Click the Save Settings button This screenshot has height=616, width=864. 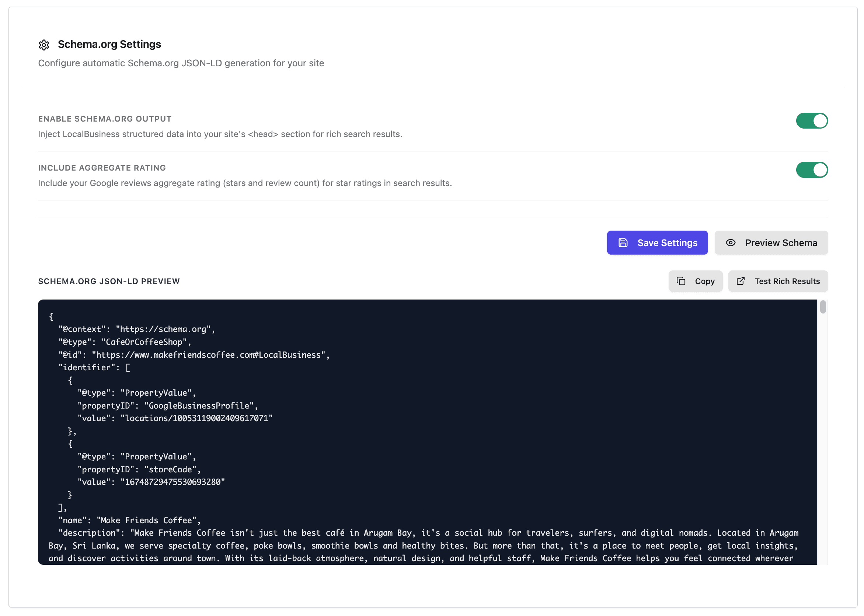658,243
